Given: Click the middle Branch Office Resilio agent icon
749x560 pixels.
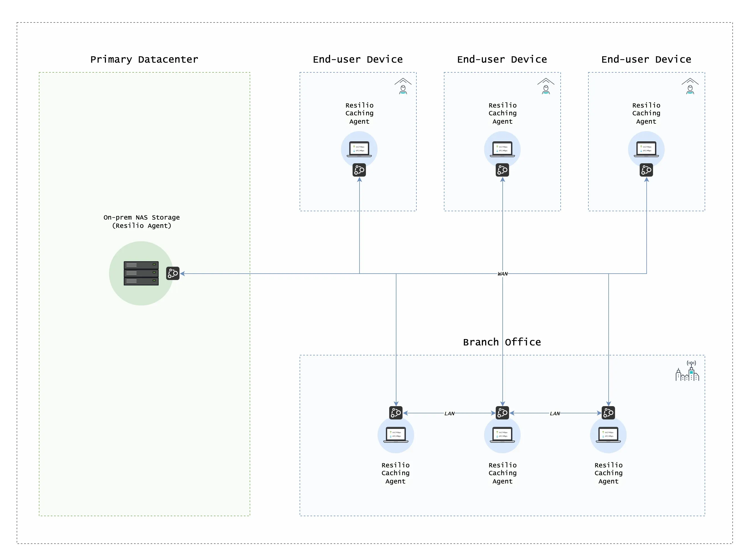Looking at the screenshot, I should coord(502,413).
